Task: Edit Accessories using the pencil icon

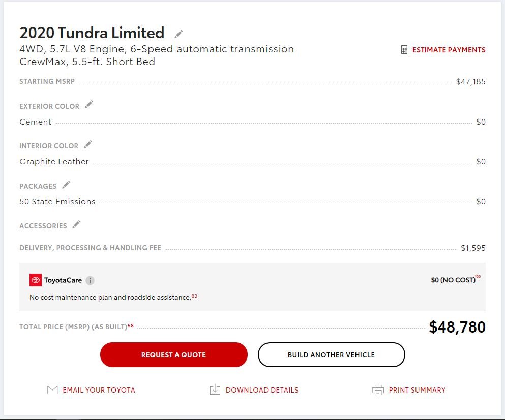Action: (76, 224)
